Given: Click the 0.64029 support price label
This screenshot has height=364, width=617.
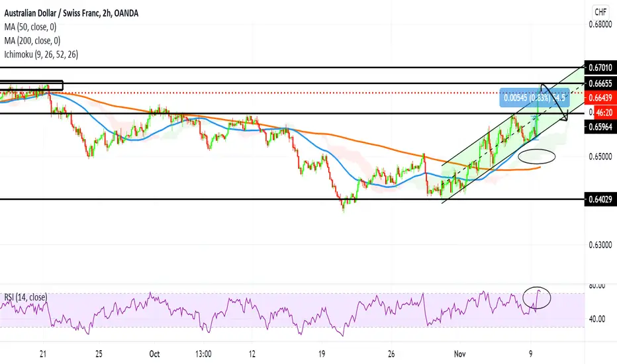Looking at the screenshot, I should tap(600, 199).
